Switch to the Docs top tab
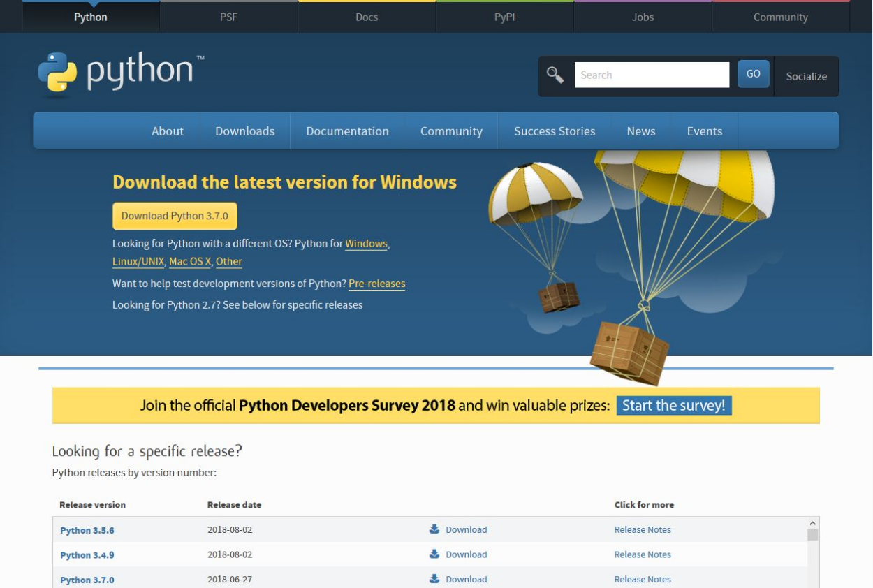The width and height of the screenshot is (873, 588). (367, 17)
